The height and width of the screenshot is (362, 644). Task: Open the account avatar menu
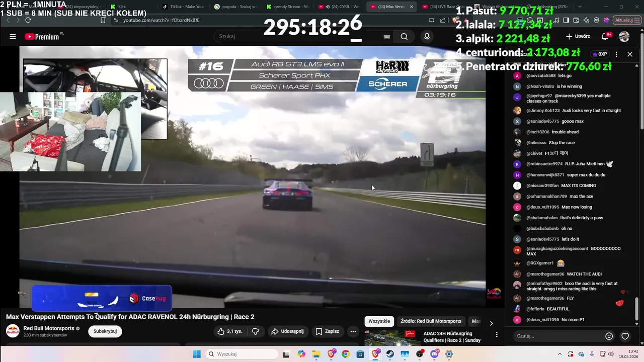click(x=624, y=37)
